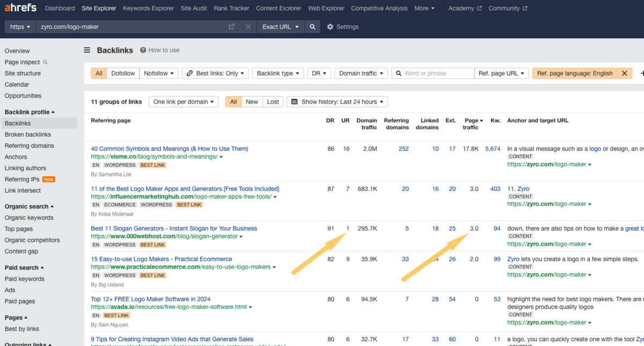The height and width of the screenshot is (346, 644).
Task: Expand the Backlink type dropdown
Action: (x=277, y=73)
